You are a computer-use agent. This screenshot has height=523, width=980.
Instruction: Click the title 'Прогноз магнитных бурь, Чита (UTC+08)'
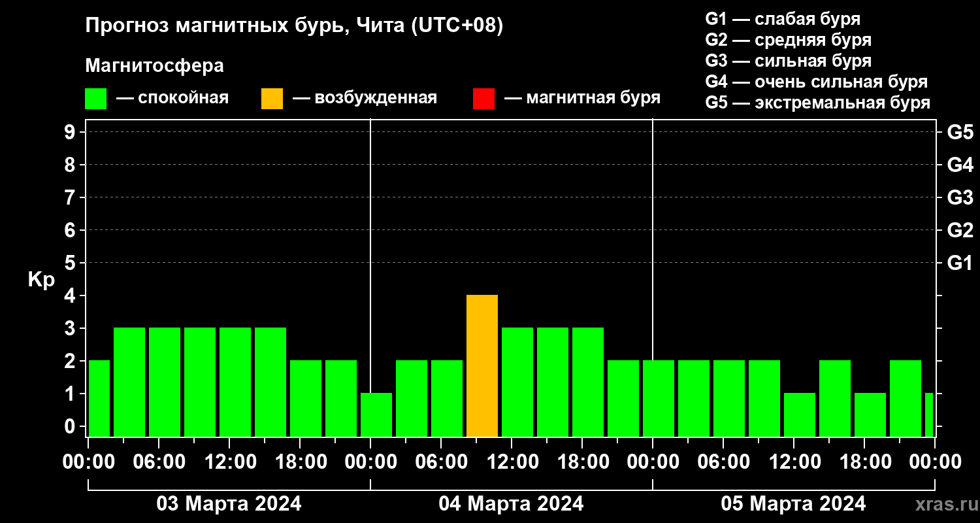click(x=294, y=27)
